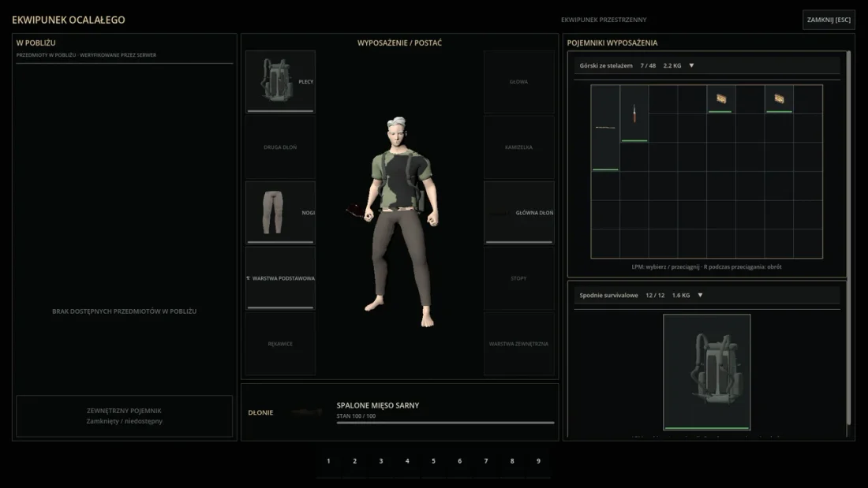868x488 pixels.
Task: Collapse the Spodnie survivalowe container arrow
Action: click(700, 296)
